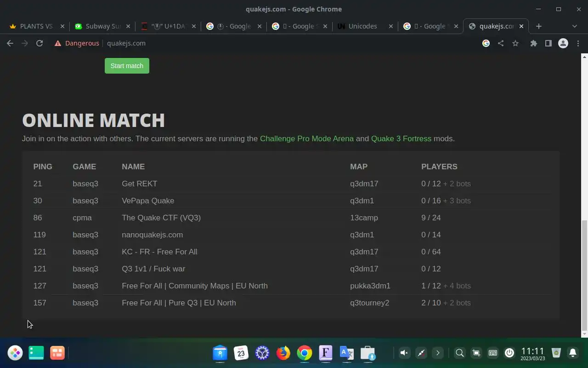Close the Unicodes tab
Screen dimensions: 588x368
(391, 26)
